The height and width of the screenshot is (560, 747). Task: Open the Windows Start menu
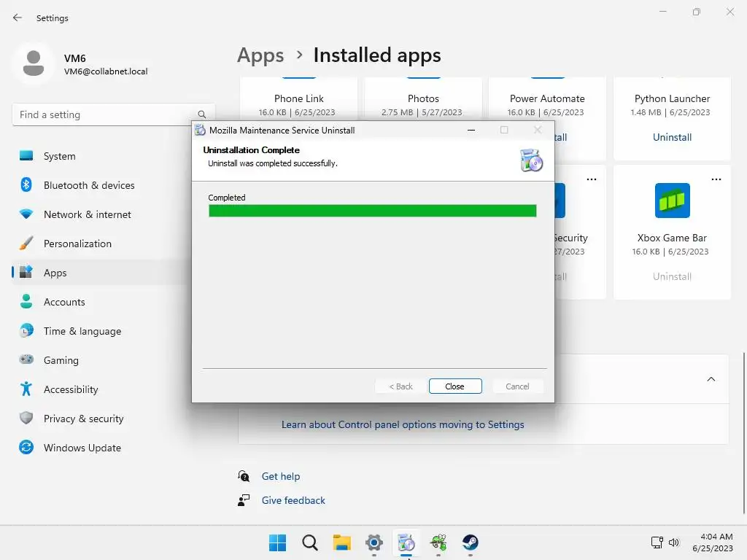click(278, 542)
